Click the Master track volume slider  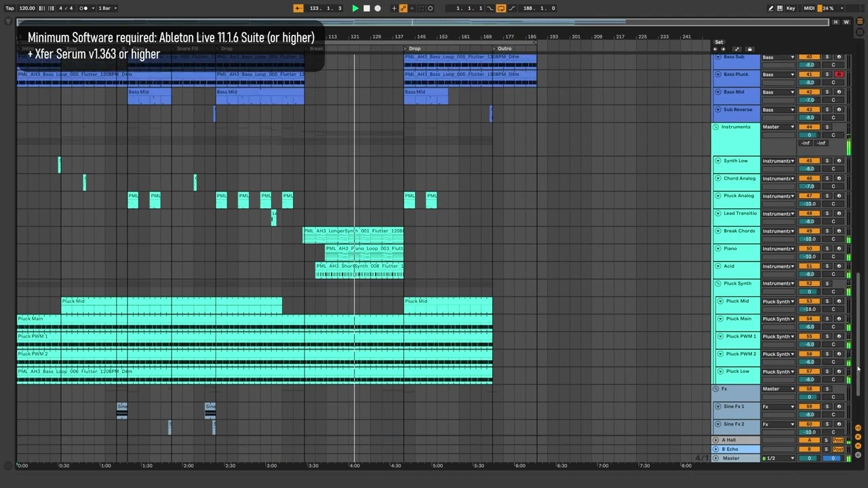(809, 458)
